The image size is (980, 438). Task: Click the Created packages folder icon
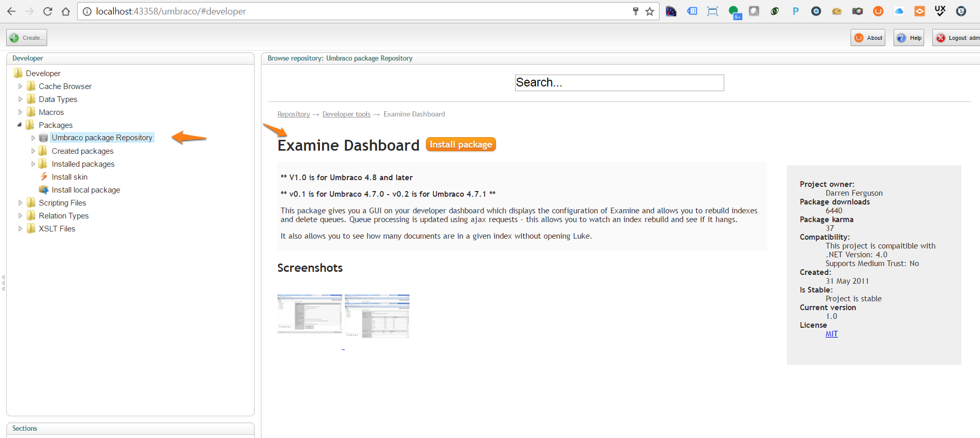[x=43, y=151]
